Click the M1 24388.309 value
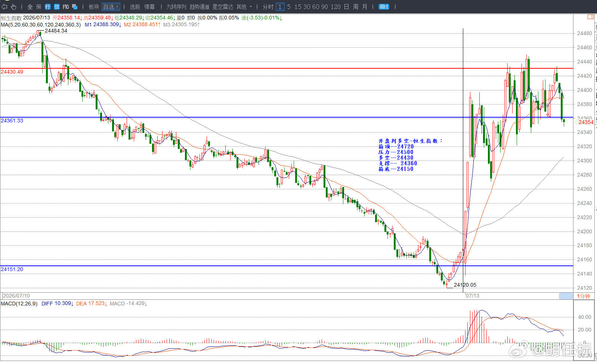The height and width of the screenshot is (364, 597). (x=103, y=25)
